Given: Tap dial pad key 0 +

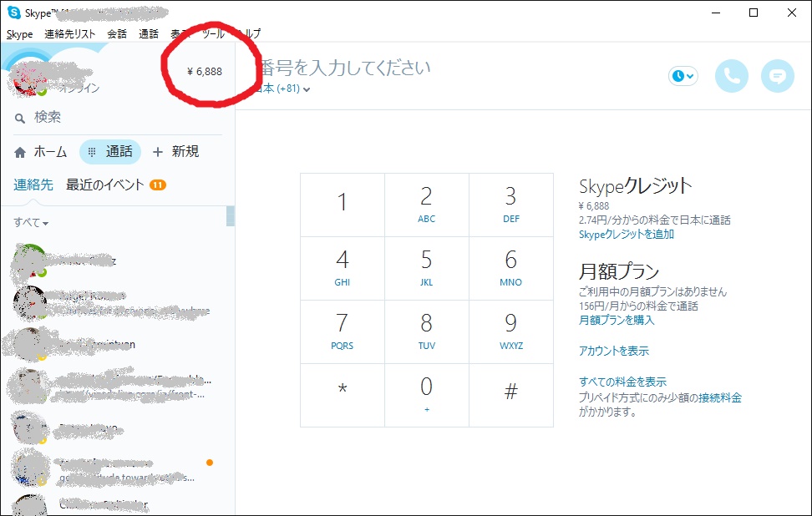Looking at the screenshot, I should [x=427, y=396].
